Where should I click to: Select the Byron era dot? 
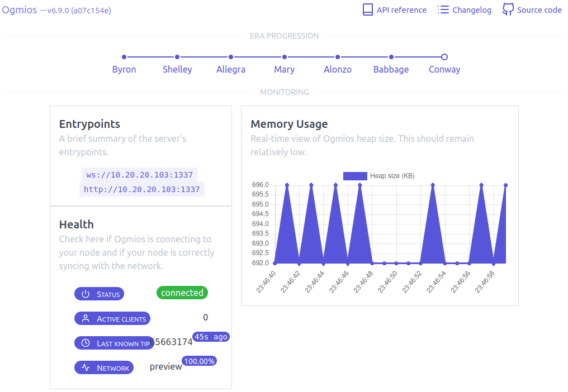point(124,57)
